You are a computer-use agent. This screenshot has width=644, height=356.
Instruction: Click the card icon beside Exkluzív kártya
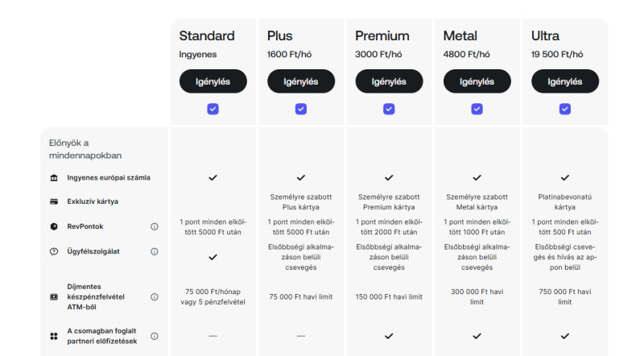(54, 201)
